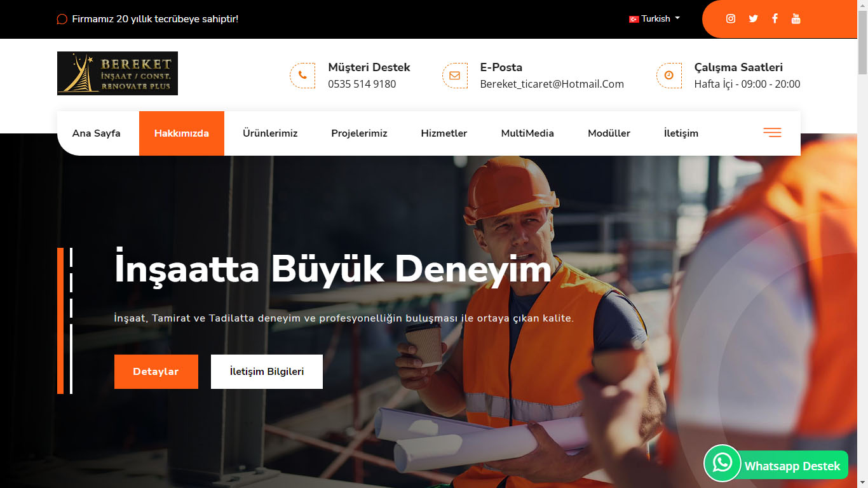
Task: Click the E-Posta heading
Action: click(501, 67)
